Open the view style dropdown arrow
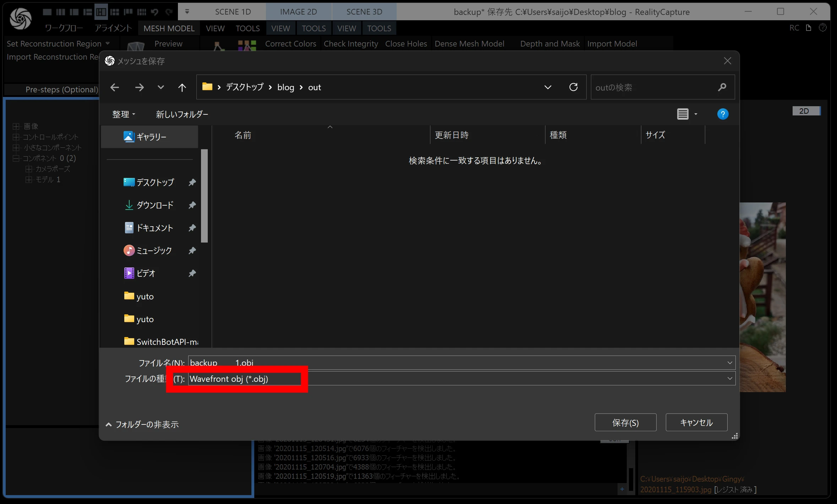The height and width of the screenshot is (504, 837). pos(696,114)
